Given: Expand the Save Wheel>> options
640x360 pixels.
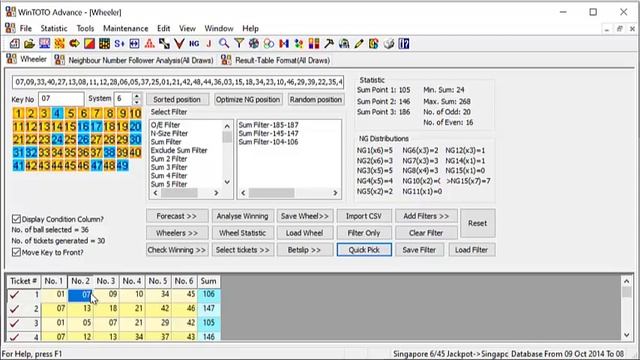Looking at the screenshot, I should pos(304,216).
